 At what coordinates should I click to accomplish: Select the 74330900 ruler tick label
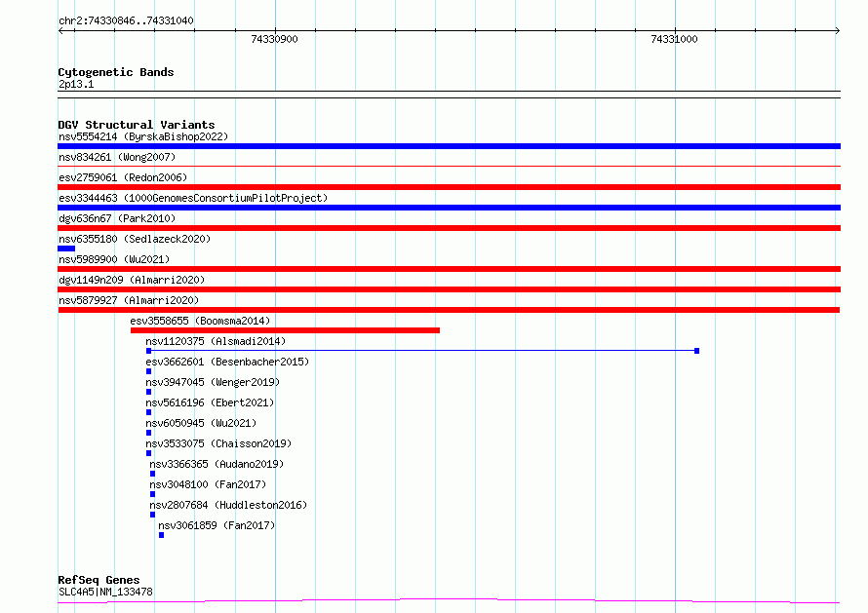coord(275,39)
